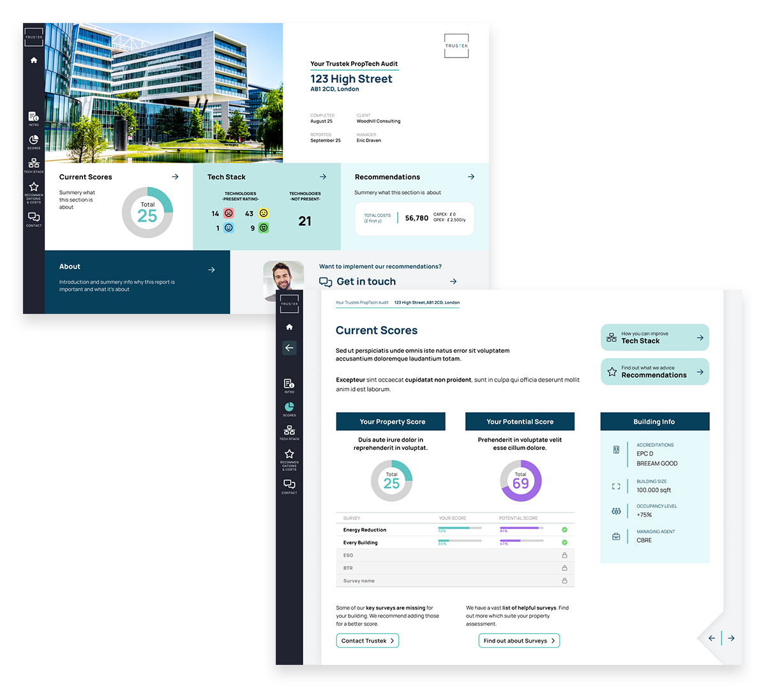Click the Contact chat icon in the front sidebar
This screenshot has height=700, width=766.
(289, 486)
